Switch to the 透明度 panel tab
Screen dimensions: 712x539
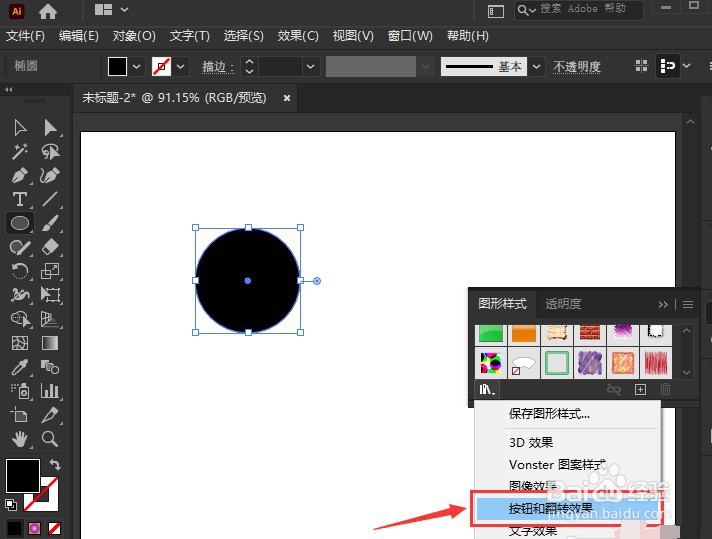click(563, 304)
